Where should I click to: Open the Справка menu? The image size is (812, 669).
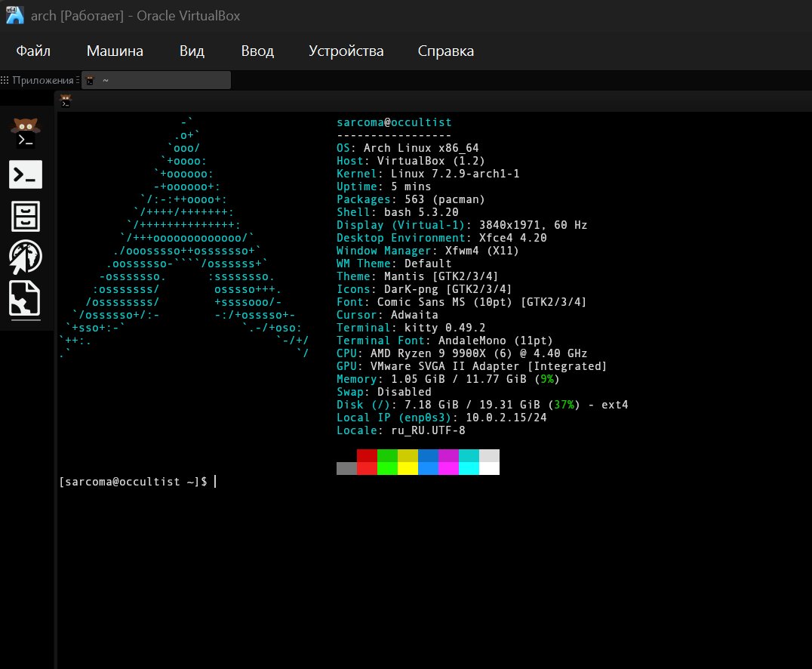click(446, 51)
